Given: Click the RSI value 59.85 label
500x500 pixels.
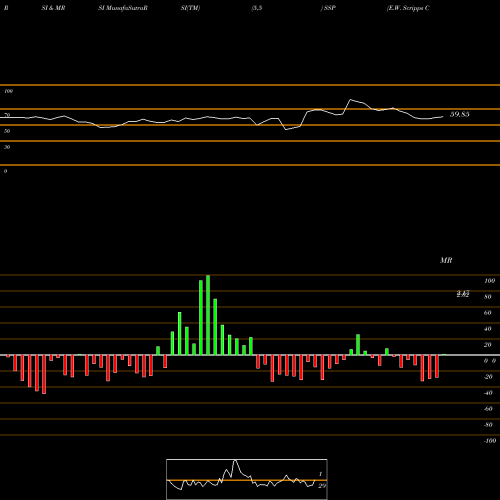Looking at the screenshot, I should pyautogui.click(x=459, y=114).
